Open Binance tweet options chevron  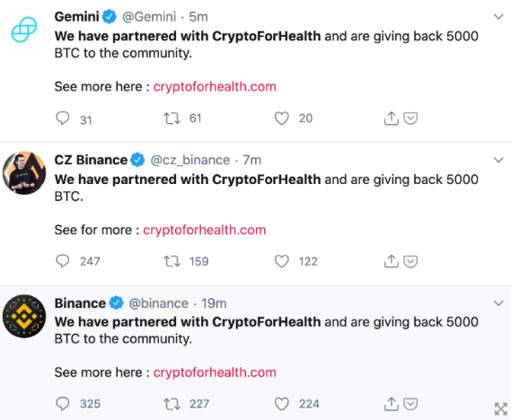click(x=498, y=303)
